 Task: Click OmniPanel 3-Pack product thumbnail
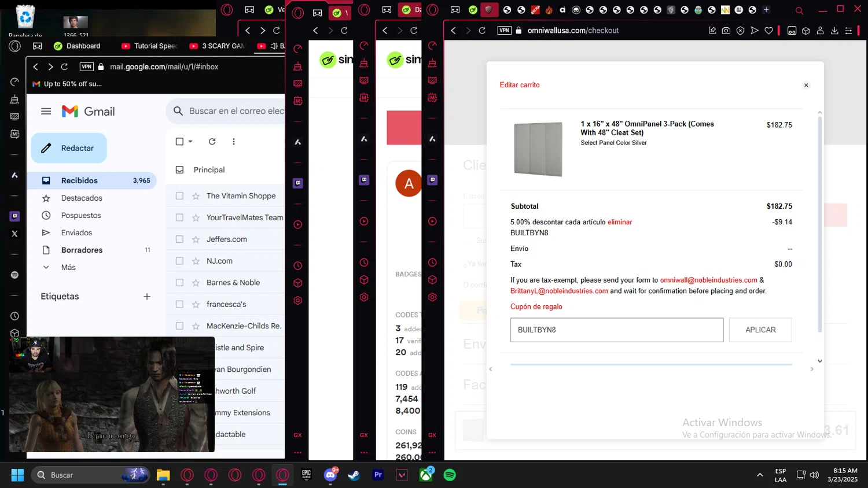click(538, 149)
